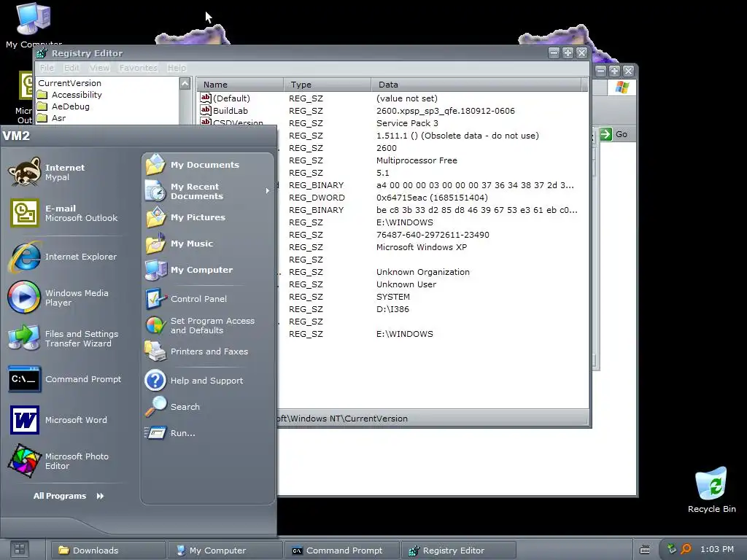Switch to Registry Editor taskbar button
Screen dimensions: 747x560
459,551
